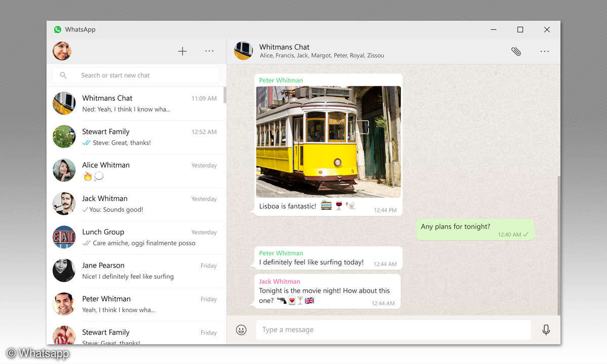Click Peter Whitman name above the photo

pyautogui.click(x=281, y=80)
